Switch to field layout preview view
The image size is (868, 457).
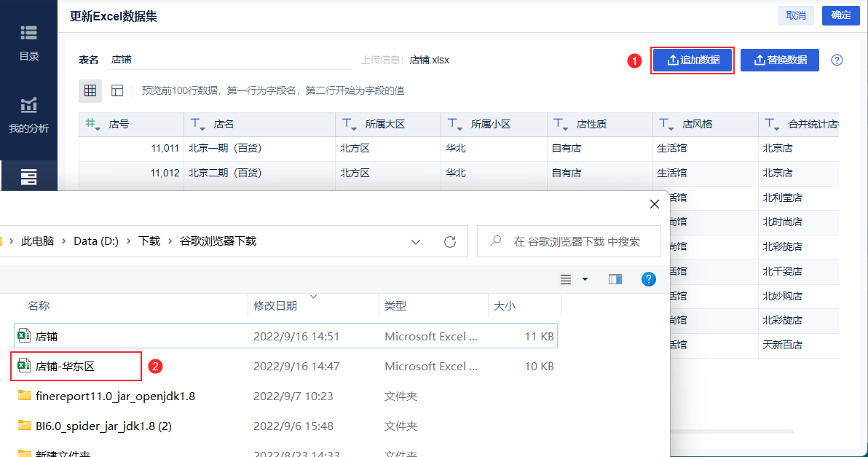click(x=117, y=90)
